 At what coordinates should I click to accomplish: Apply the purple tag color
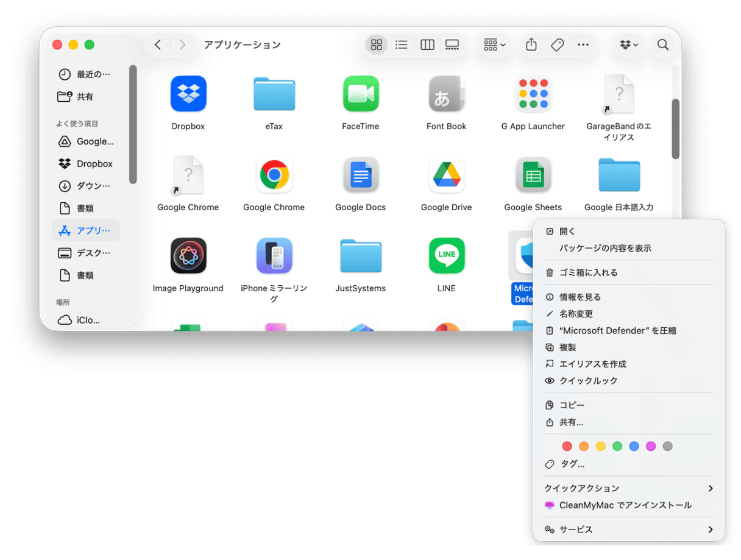[x=651, y=447]
